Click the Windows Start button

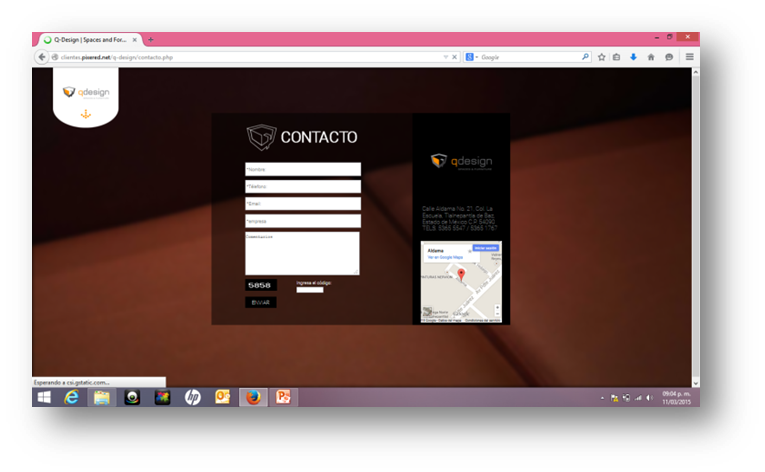(x=44, y=397)
